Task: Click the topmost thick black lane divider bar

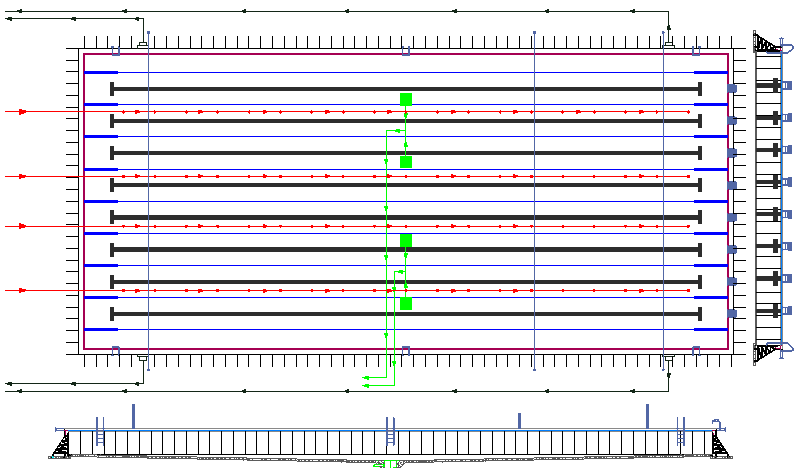Action: [x=405, y=89]
